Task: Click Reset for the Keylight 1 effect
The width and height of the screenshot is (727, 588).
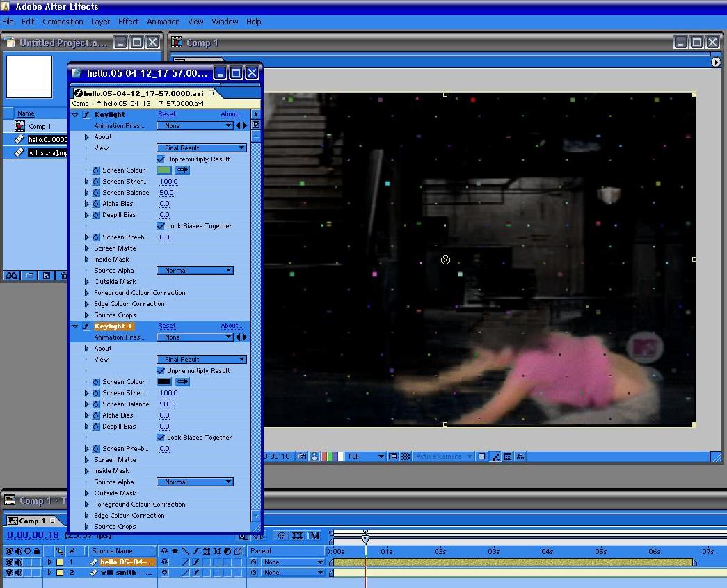Action: pos(166,326)
